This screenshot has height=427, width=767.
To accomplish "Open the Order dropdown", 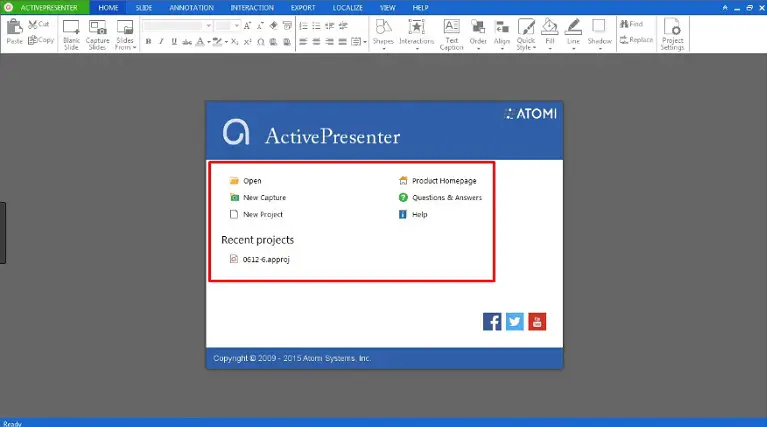I will [478, 34].
